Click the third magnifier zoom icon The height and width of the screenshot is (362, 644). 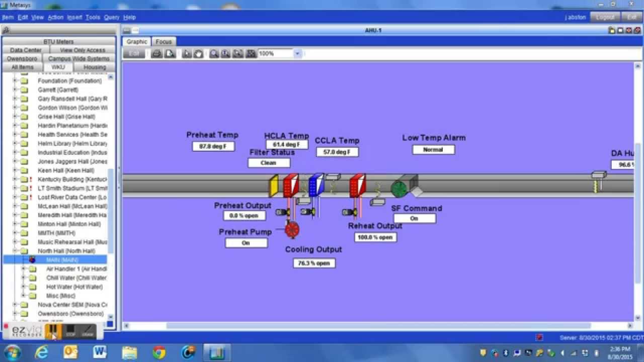pos(238,53)
